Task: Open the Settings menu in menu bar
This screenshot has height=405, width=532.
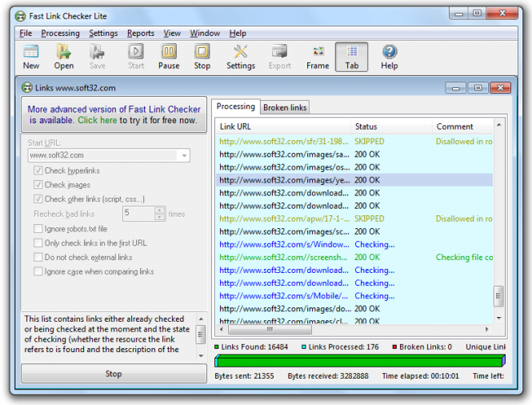Action: (x=103, y=34)
